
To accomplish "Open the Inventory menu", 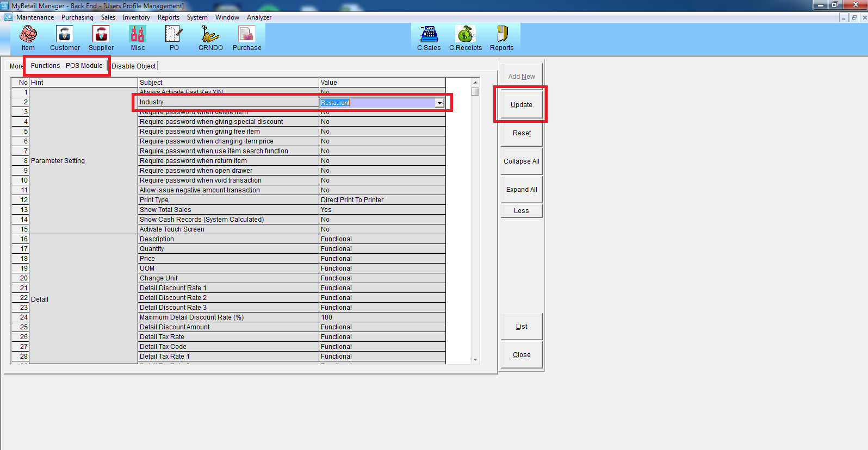I will [x=136, y=17].
